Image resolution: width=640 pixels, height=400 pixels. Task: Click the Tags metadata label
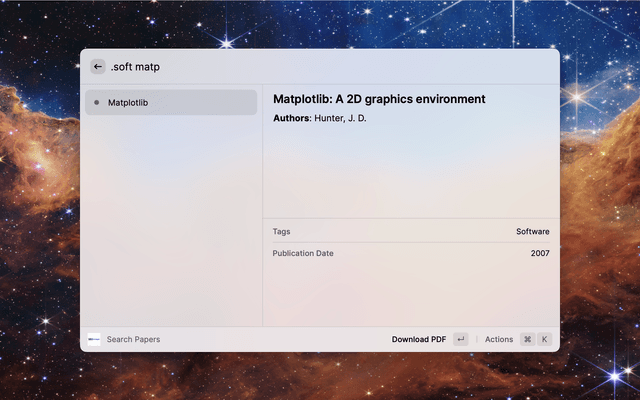(x=281, y=231)
